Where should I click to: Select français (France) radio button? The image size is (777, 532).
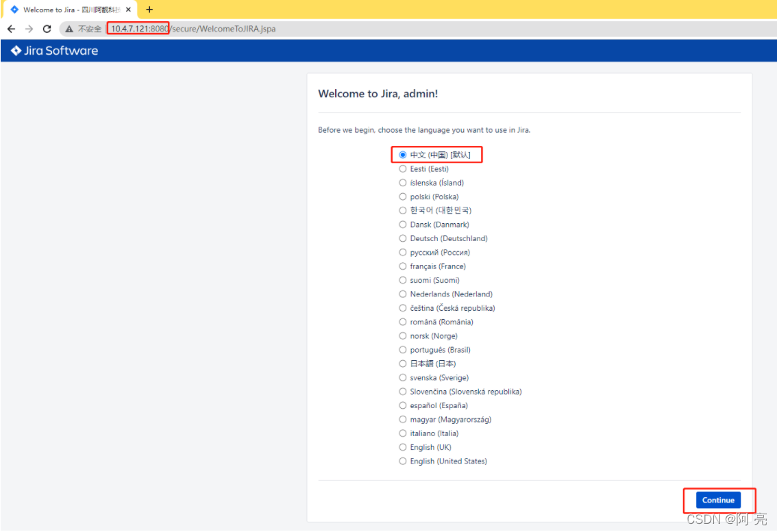pyautogui.click(x=403, y=266)
